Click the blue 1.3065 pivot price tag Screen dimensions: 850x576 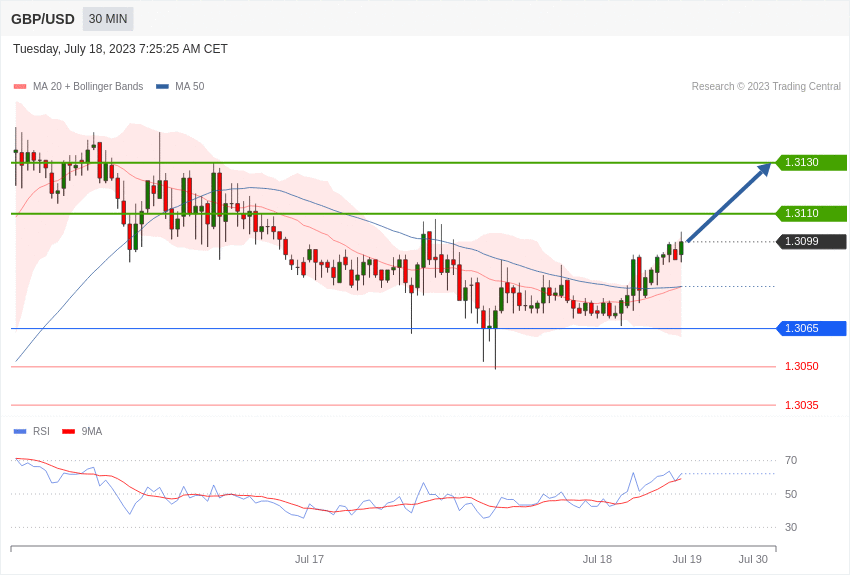[x=812, y=328]
